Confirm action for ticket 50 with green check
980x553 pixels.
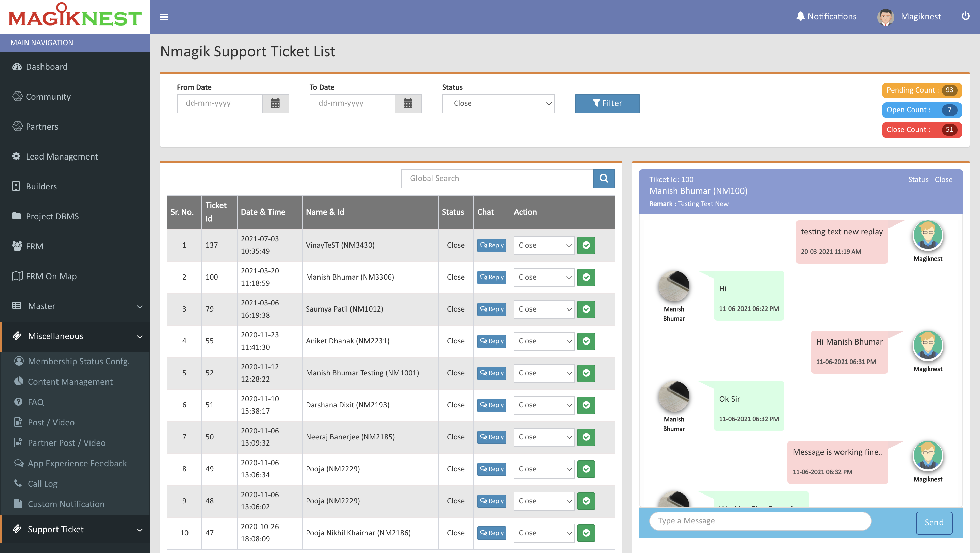click(586, 437)
